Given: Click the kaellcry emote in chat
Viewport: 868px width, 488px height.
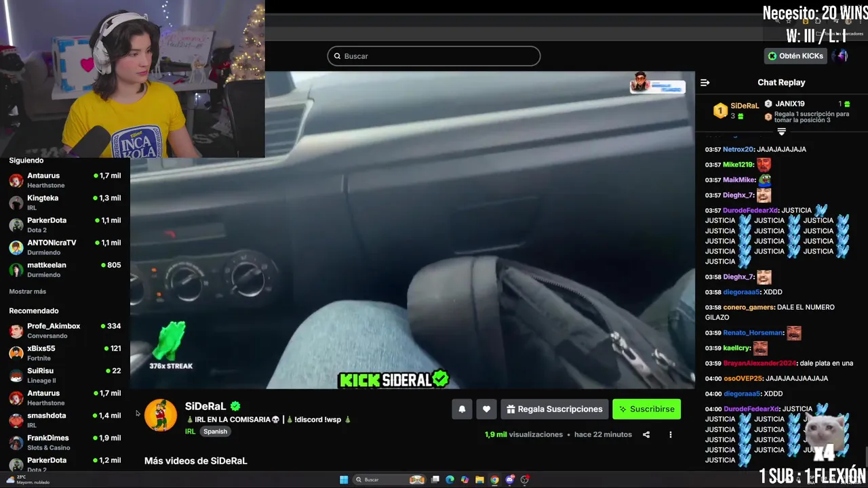Looking at the screenshot, I should 760,348.
